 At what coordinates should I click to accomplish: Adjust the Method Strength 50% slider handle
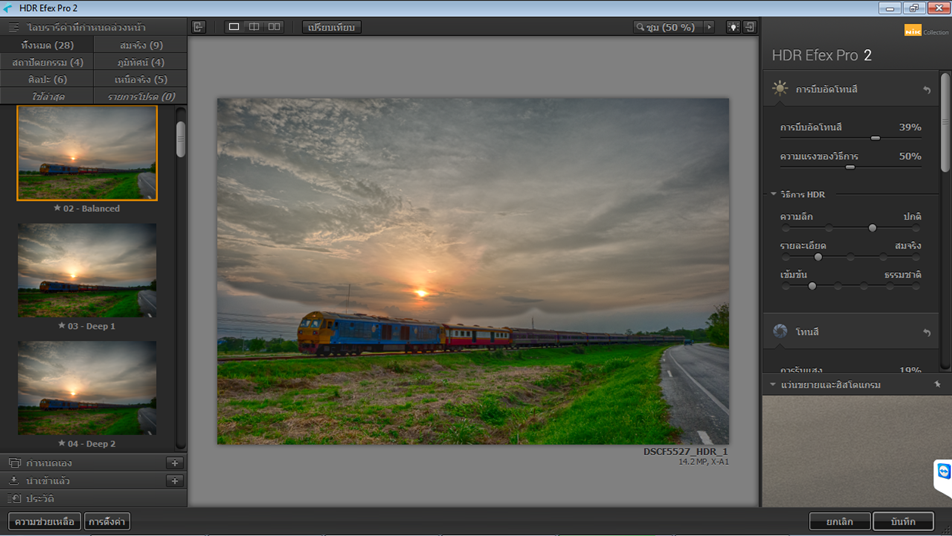[850, 167]
